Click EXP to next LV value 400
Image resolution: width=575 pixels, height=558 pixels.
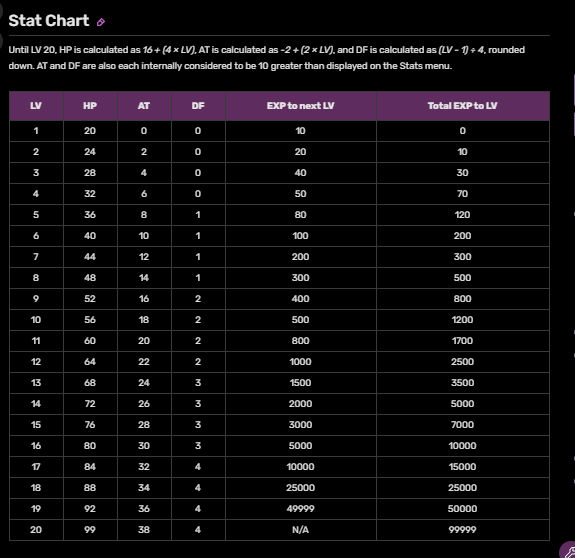click(300, 298)
